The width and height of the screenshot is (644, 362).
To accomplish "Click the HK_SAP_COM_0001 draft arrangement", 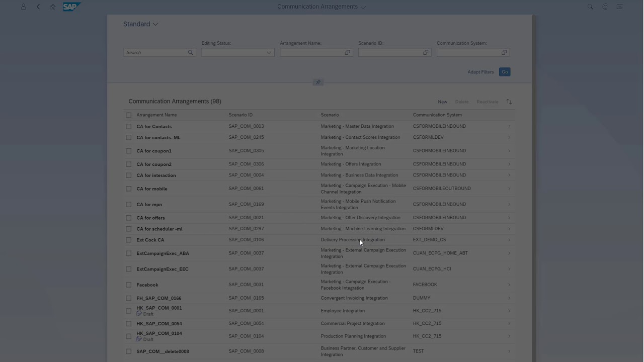I will [159, 308].
